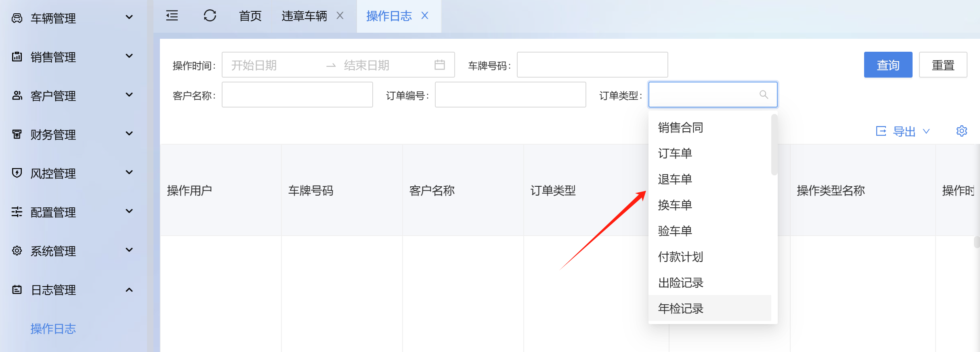Viewport: 980px width, 352px height.
Task: Click the sidebar collapse menu icon
Action: [x=172, y=16]
